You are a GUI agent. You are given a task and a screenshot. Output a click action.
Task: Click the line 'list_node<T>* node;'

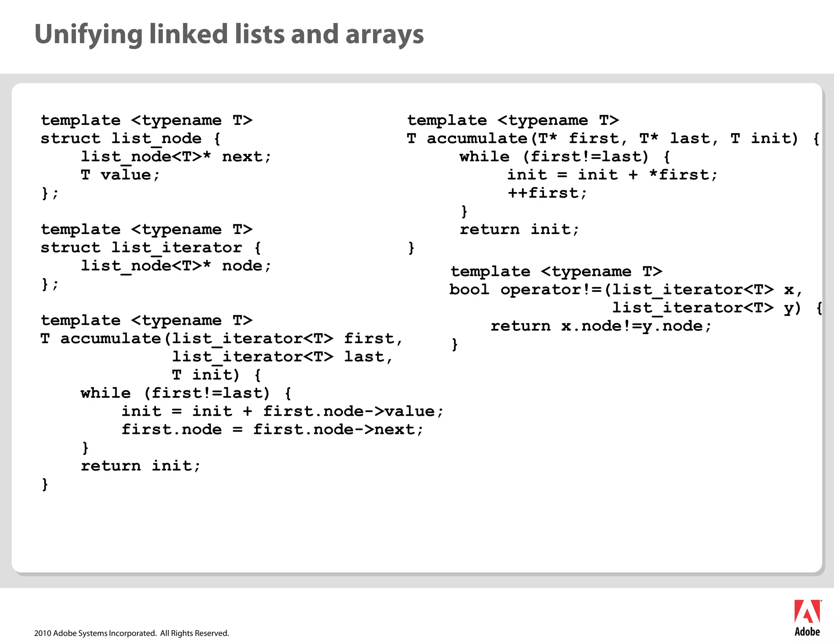pyautogui.click(x=176, y=266)
